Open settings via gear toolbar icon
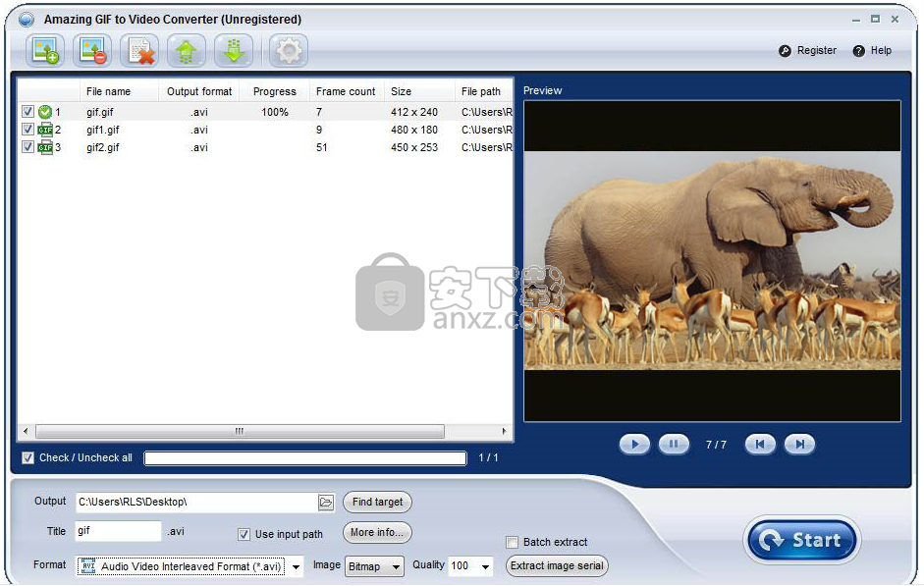The height and width of the screenshot is (586, 924). coord(288,51)
